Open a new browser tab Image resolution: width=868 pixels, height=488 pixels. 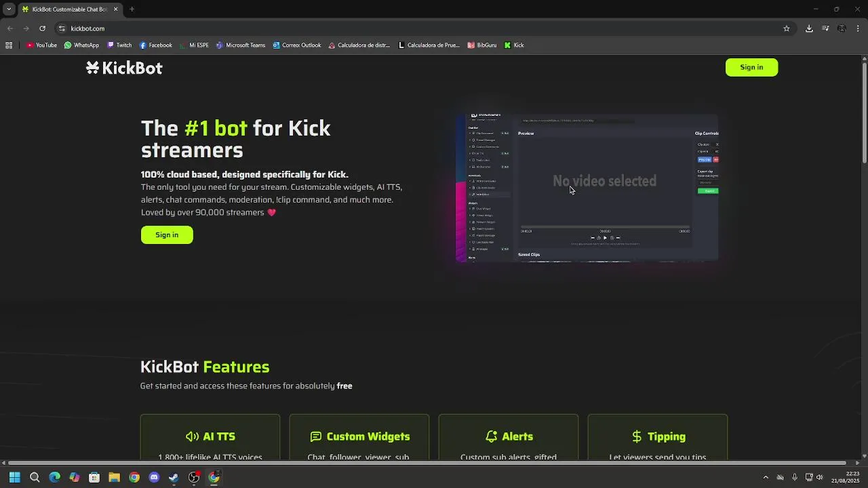(x=132, y=9)
